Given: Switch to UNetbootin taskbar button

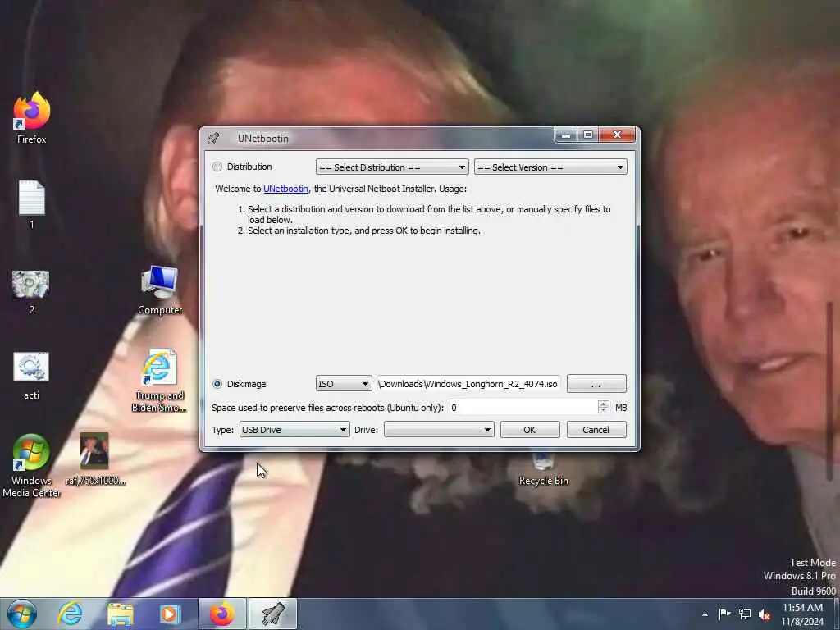Looking at the screenshot, I should point(272,614).
